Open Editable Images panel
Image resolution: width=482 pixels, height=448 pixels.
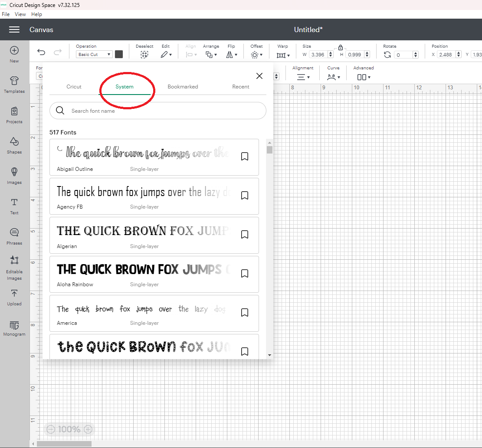(x=14, y=268)
